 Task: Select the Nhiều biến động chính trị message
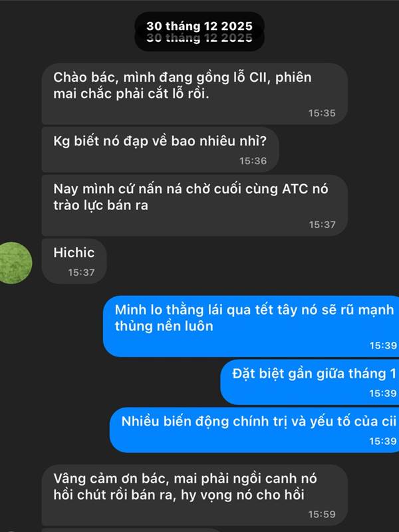point(255,430)
